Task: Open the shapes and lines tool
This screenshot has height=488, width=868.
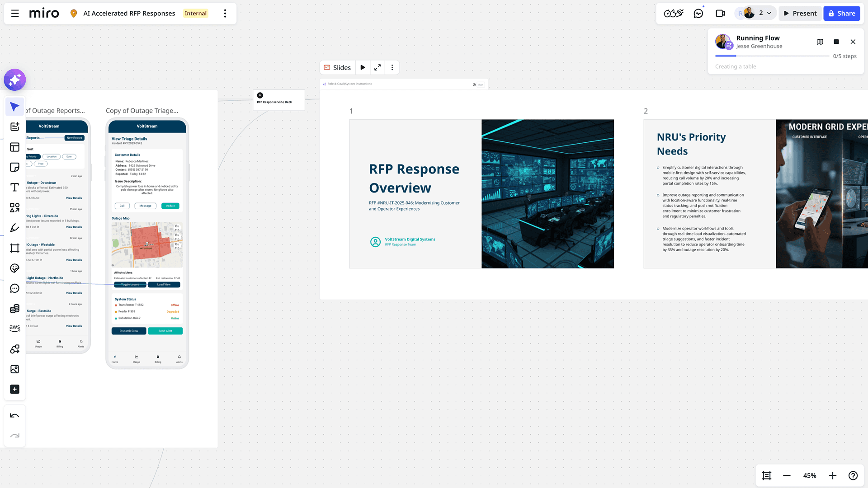Action: pos(15,207)
